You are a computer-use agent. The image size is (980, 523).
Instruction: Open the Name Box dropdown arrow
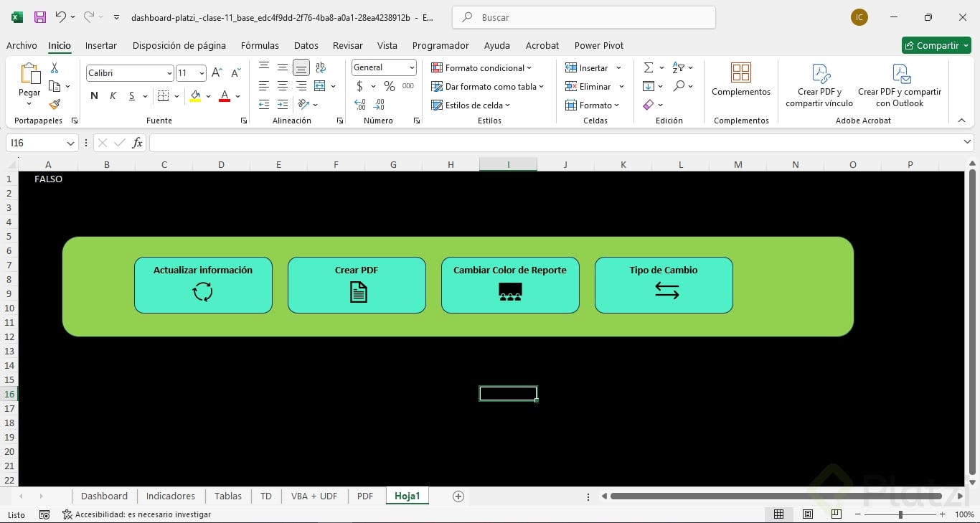click(x=70, y=143)
